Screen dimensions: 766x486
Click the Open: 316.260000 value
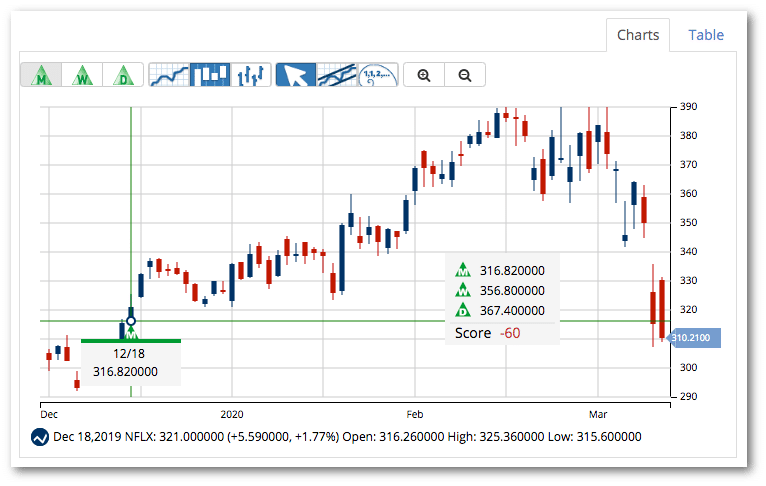(x=393, y=437)
